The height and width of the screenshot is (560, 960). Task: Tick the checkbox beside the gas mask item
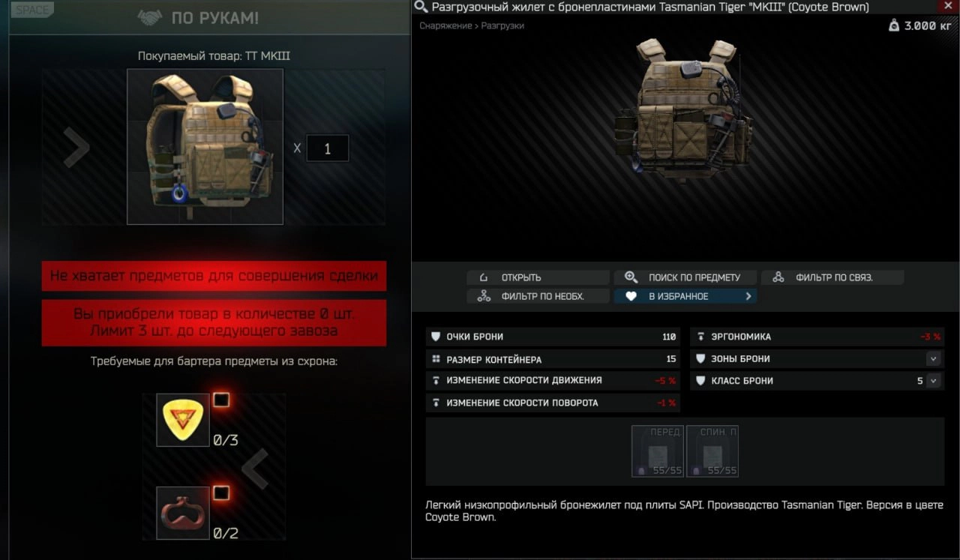[220, 493]
